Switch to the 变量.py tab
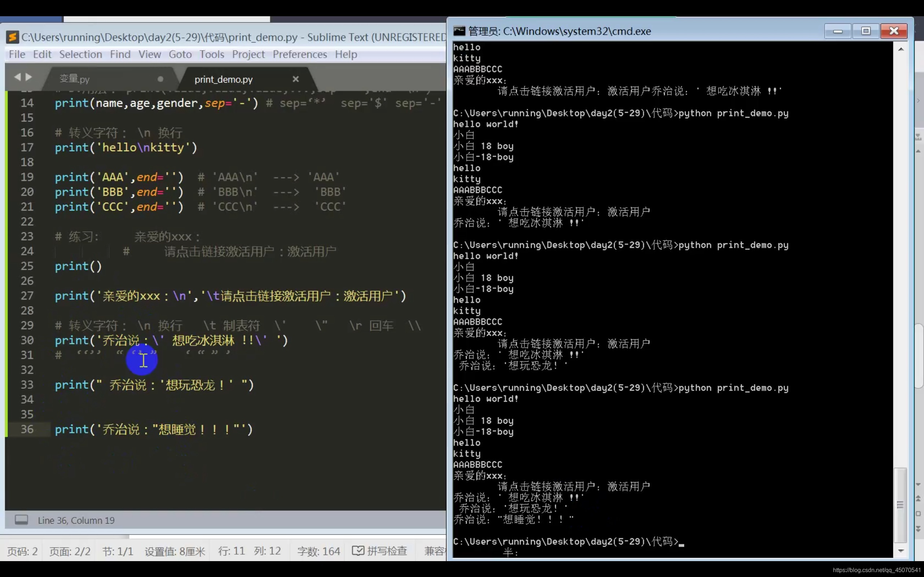This screenshot has height=577, width=924. click(x=75, y=79)
